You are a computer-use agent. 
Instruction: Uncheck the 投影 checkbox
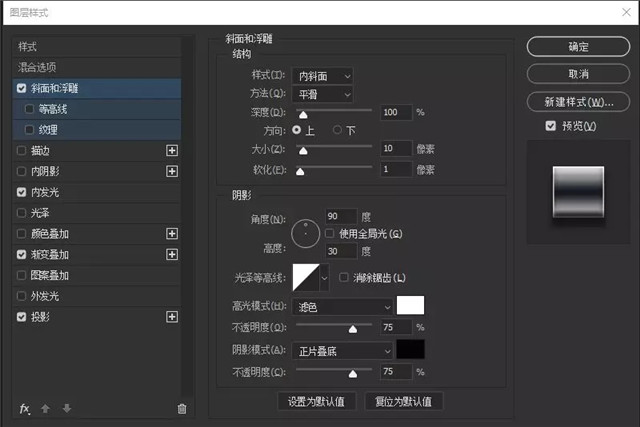click(x=22, y=317)
